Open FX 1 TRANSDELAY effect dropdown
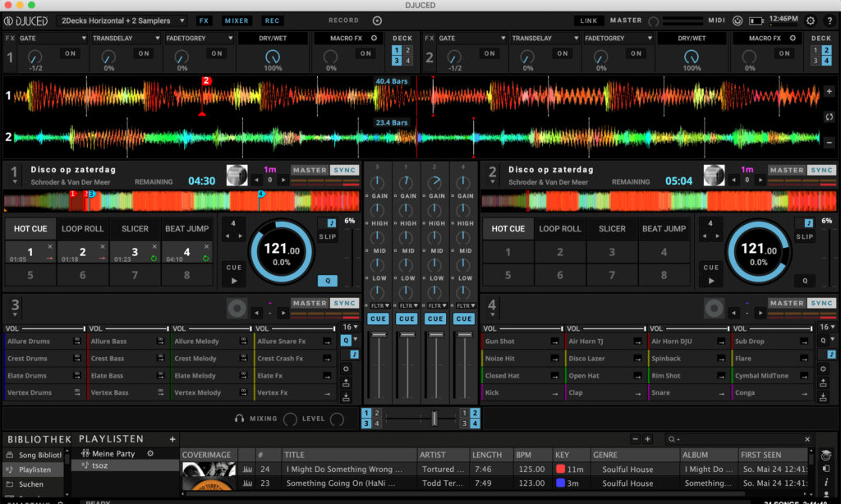This screenshot has width=841, height=504. tap(126, 38)
